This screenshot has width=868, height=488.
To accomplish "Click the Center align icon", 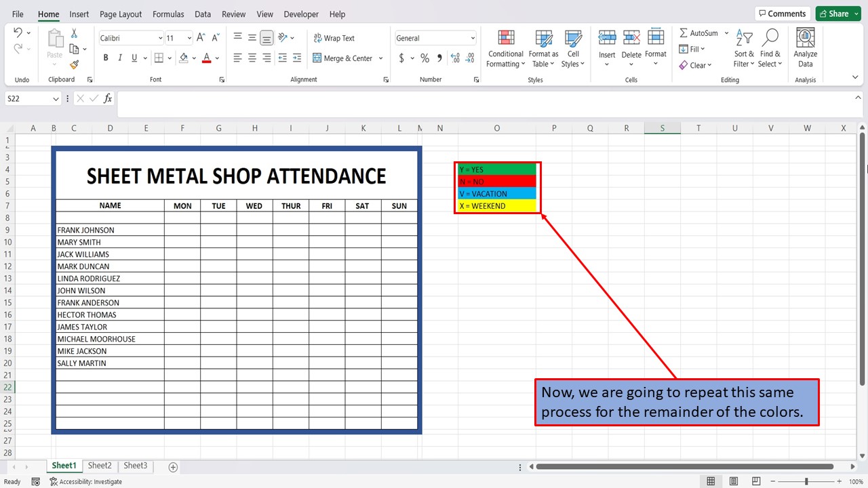I will 252,58.
